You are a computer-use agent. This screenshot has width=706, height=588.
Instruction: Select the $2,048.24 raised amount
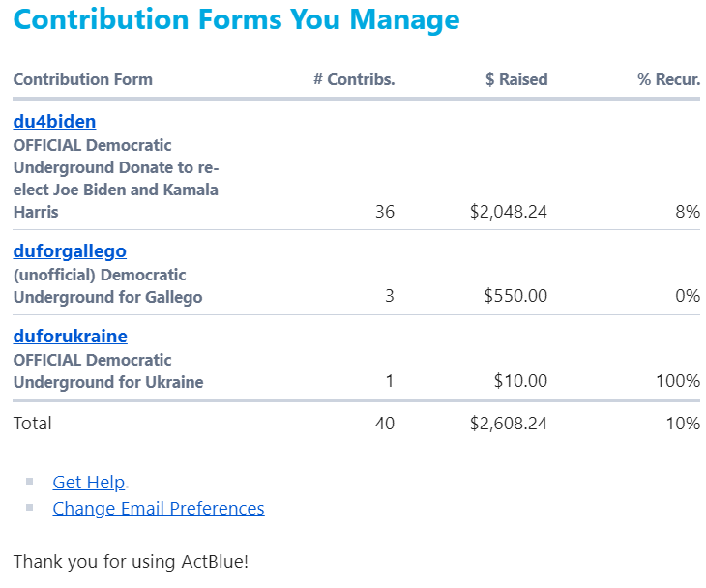(509, 212)
